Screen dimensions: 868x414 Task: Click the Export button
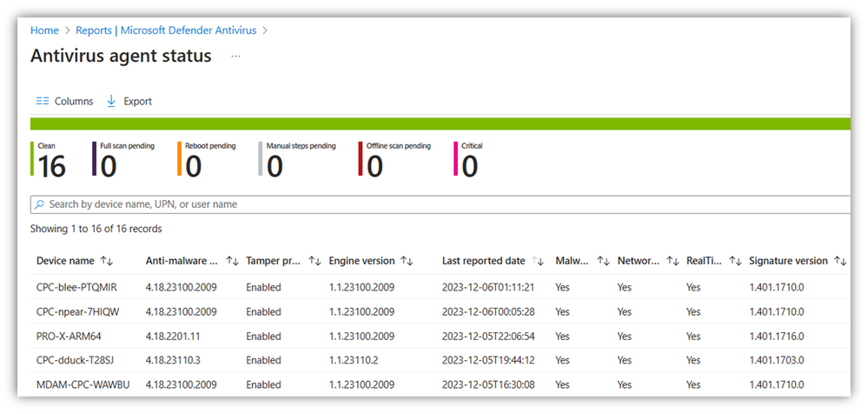[129, 102]
